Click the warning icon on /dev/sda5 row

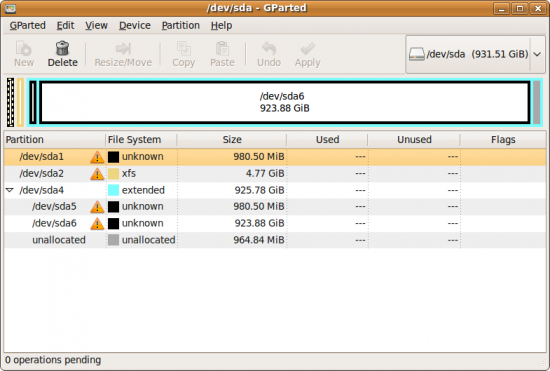click(x=97, y=207)
